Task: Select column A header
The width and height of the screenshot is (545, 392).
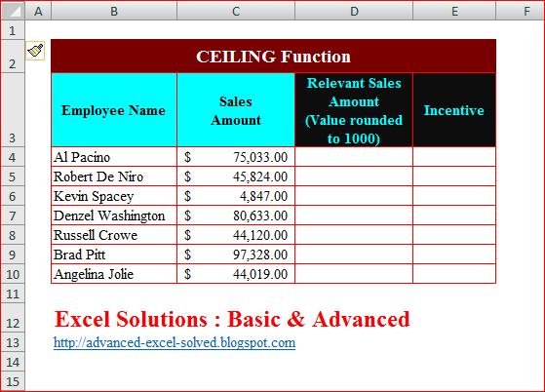Action: pos(38,11)
